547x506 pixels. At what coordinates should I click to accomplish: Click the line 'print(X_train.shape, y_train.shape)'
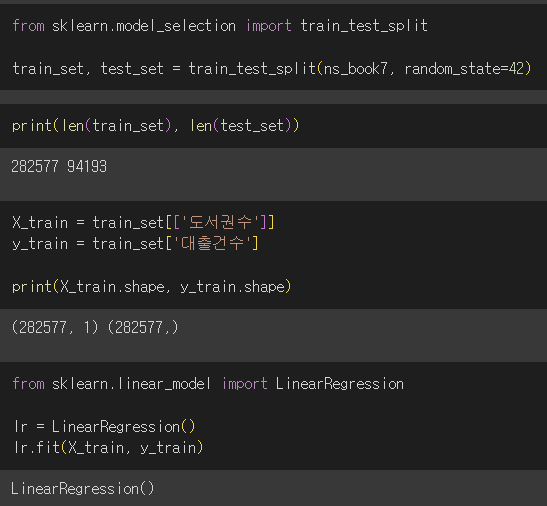151,287
